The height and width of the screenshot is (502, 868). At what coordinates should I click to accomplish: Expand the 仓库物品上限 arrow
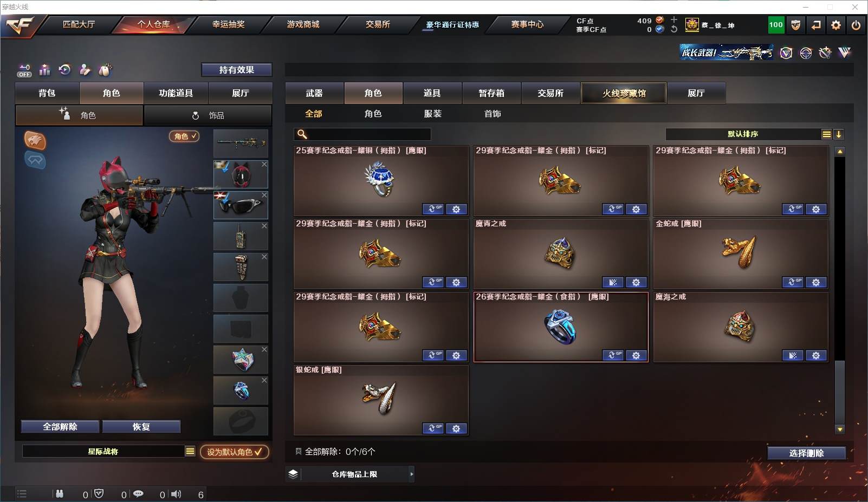tap(412, 474)
